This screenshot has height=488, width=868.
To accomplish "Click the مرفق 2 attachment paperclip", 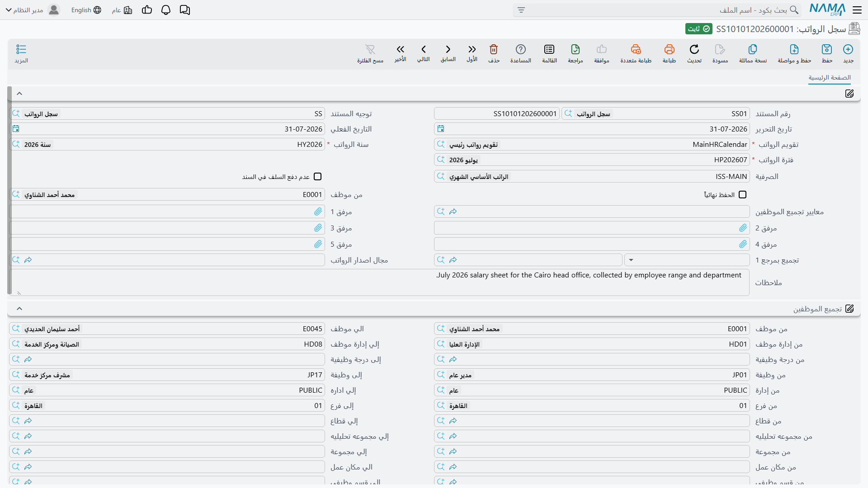I will [743, 228].
